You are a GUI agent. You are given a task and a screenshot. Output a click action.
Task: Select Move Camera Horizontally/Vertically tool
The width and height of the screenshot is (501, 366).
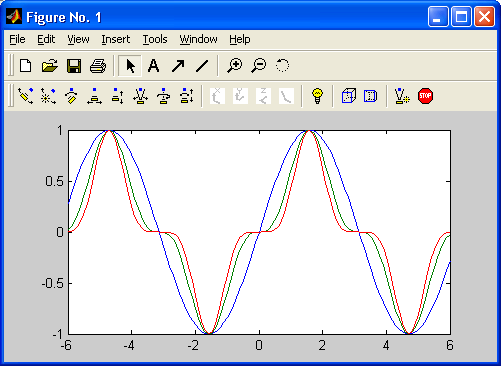click(x=94, y=96)
